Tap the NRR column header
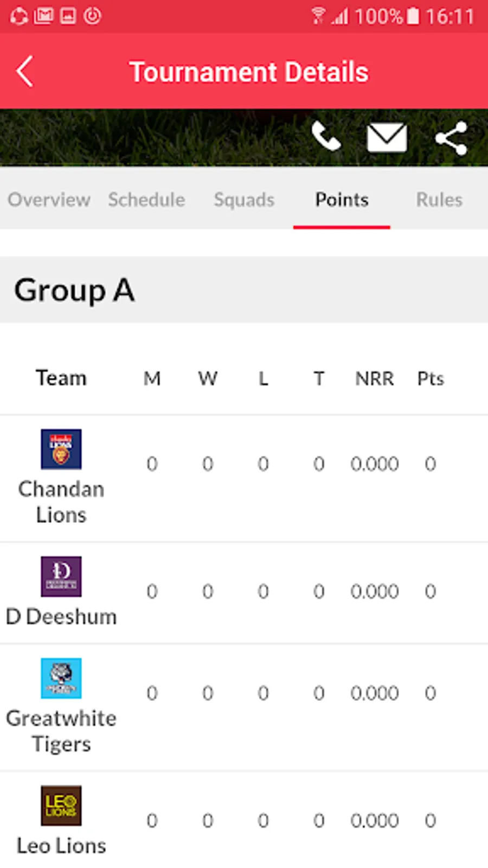 click(x=374, y=379)
